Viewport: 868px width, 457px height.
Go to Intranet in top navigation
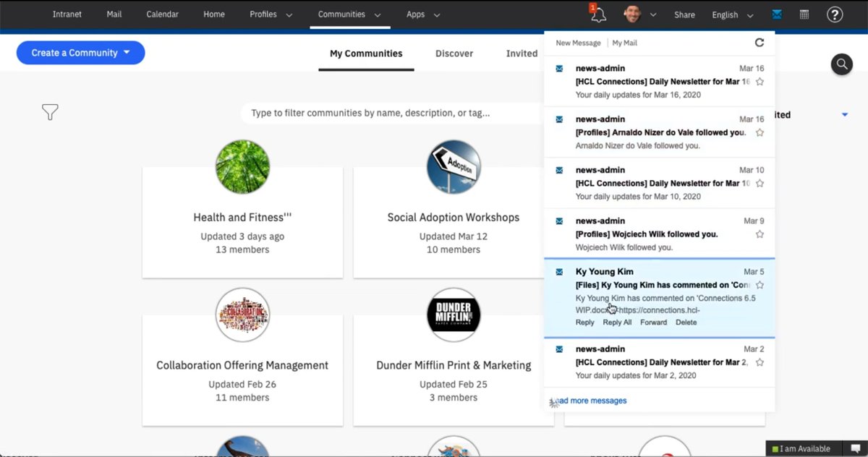pyautogui.click(x=67, y=14)
